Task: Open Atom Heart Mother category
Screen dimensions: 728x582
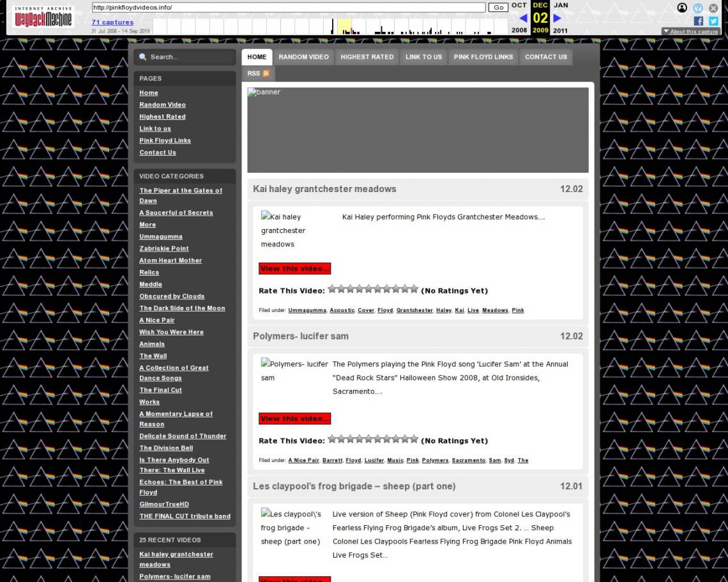Action: point(171,260)
